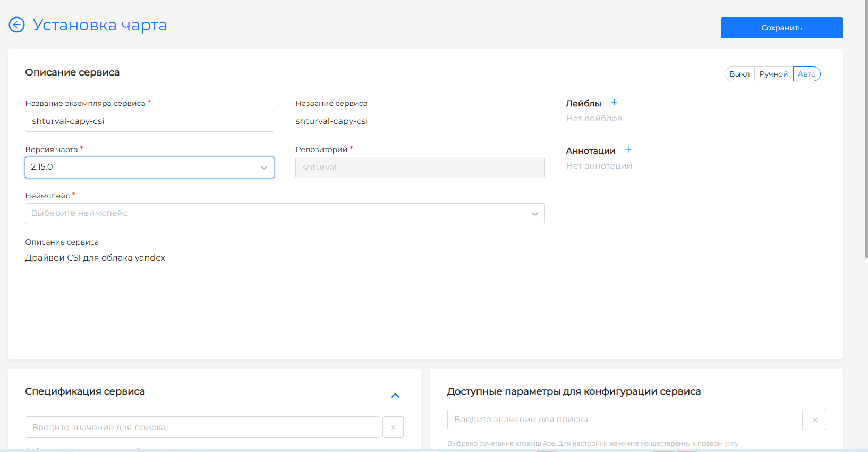Click the Доступные параметры для конфигурации сервиса heading
This screenshot has width=868, height=452.
click(x=574, y=391)
